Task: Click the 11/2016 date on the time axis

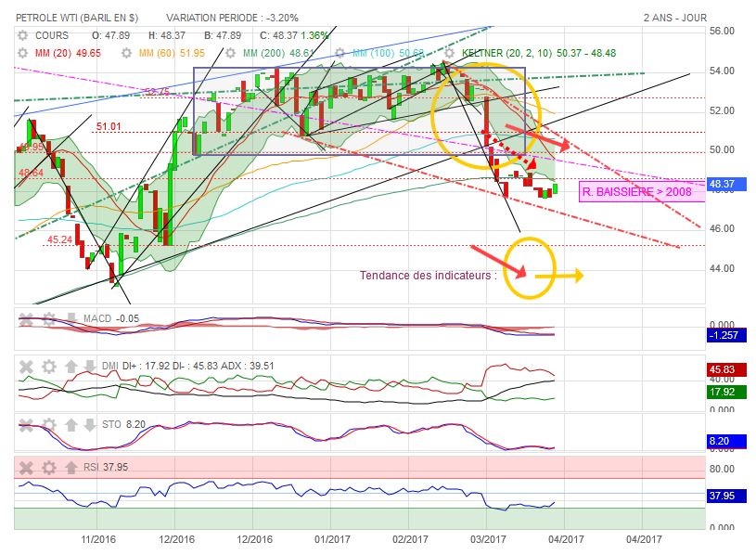Action: [98, 539]
